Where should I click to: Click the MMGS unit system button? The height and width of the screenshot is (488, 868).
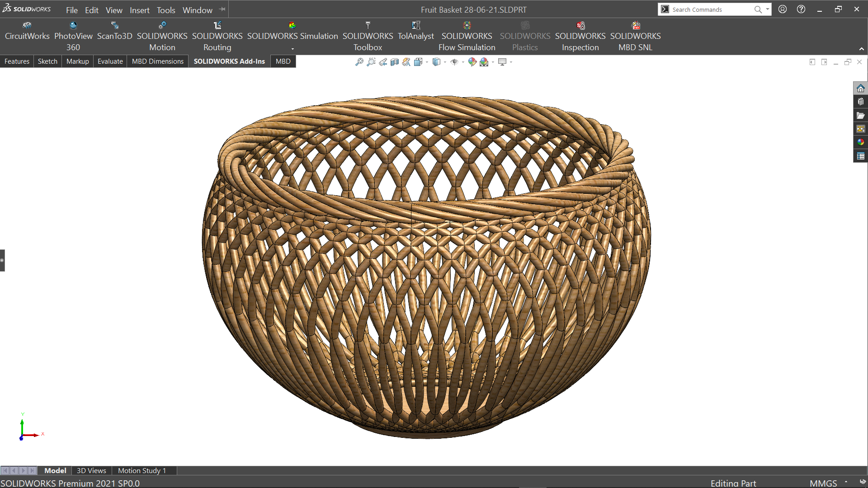[x=823, y=483]
